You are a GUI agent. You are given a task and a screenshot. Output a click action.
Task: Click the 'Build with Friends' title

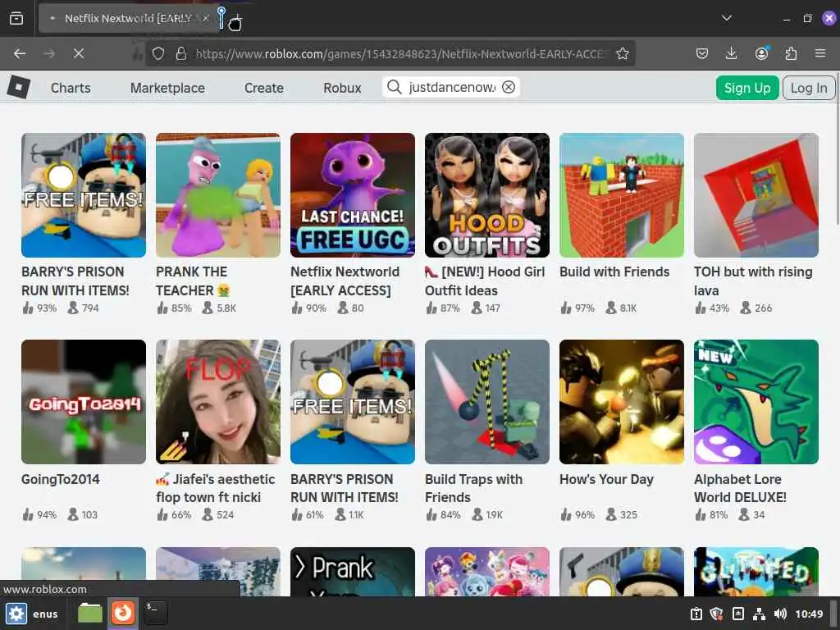pos(614,272)
